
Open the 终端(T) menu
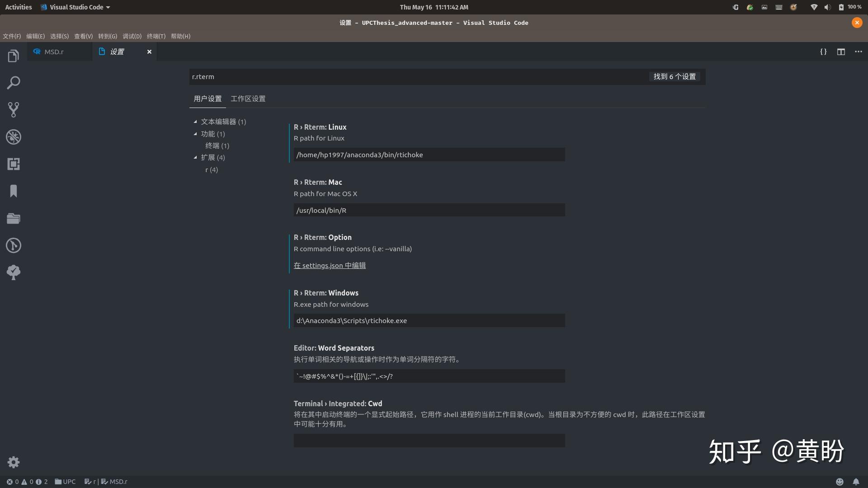156,36
